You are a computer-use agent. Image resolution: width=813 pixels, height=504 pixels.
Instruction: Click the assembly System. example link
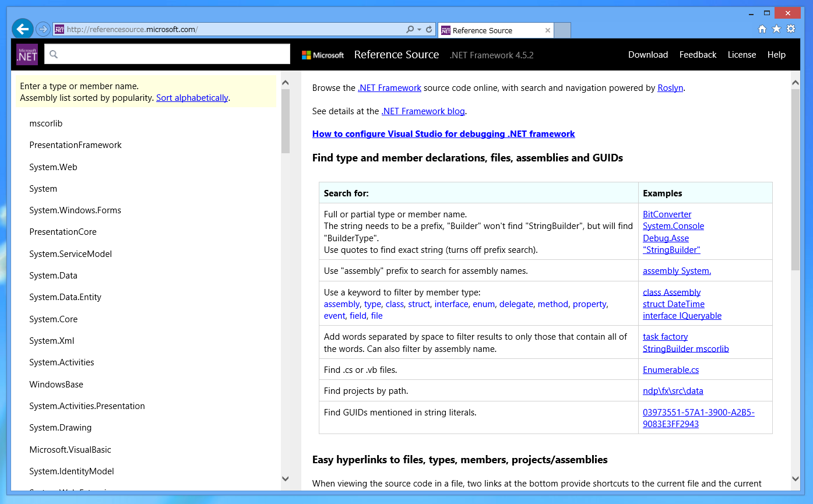677,271
